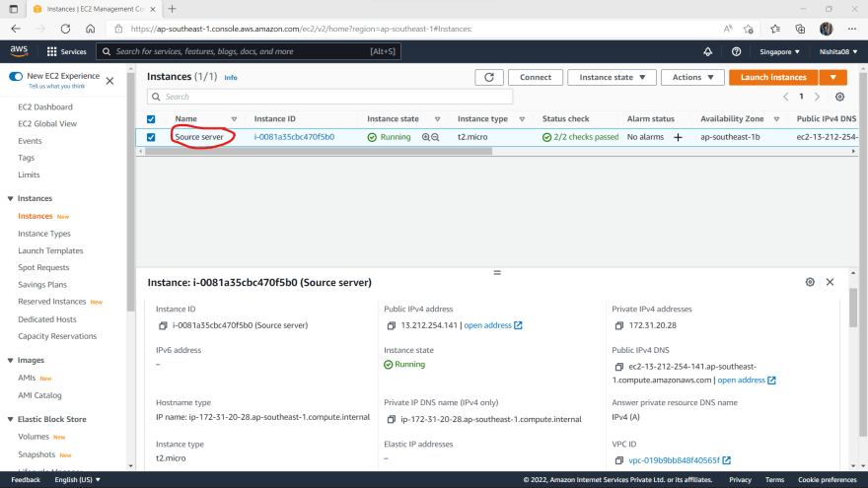Add page to browser favorites
The height and width of the screenshot is (488, 868).
[749, 29]
